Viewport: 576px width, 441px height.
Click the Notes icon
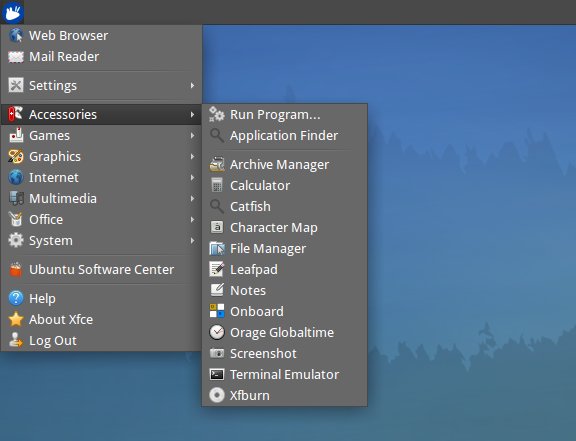click(217, 290)
